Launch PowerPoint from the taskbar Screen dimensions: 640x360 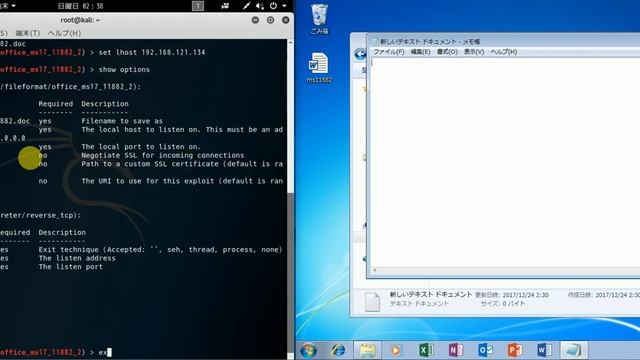point(515,350)
